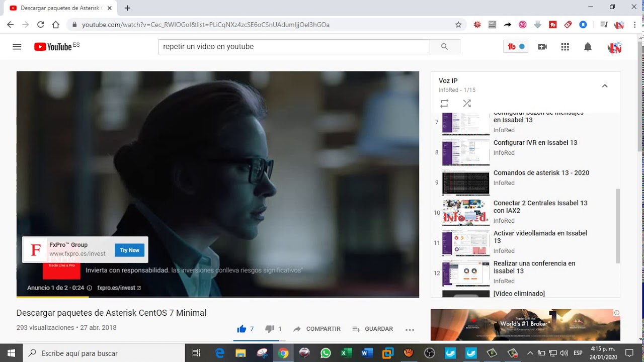Open the YouTube hamburger guide menu
This screenshot has width=644, height=362.
point(17,47)
